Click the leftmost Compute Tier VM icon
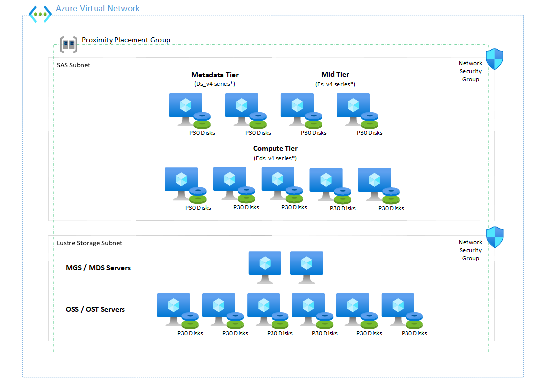 pos(181,183)
